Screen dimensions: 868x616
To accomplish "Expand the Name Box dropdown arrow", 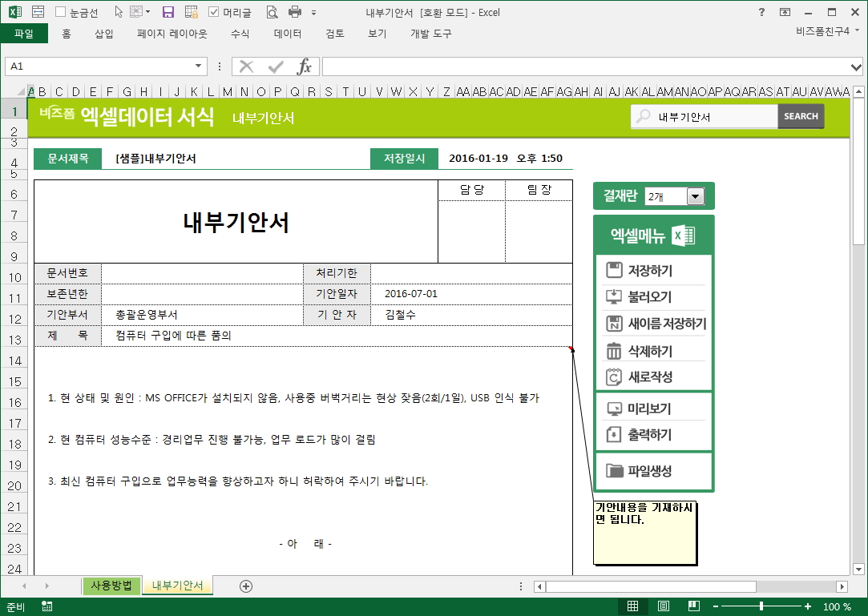I will pos(199,66).
